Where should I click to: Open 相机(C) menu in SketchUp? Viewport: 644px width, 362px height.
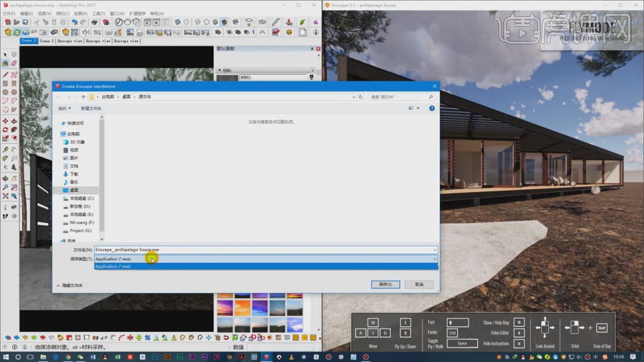[62, 14]
